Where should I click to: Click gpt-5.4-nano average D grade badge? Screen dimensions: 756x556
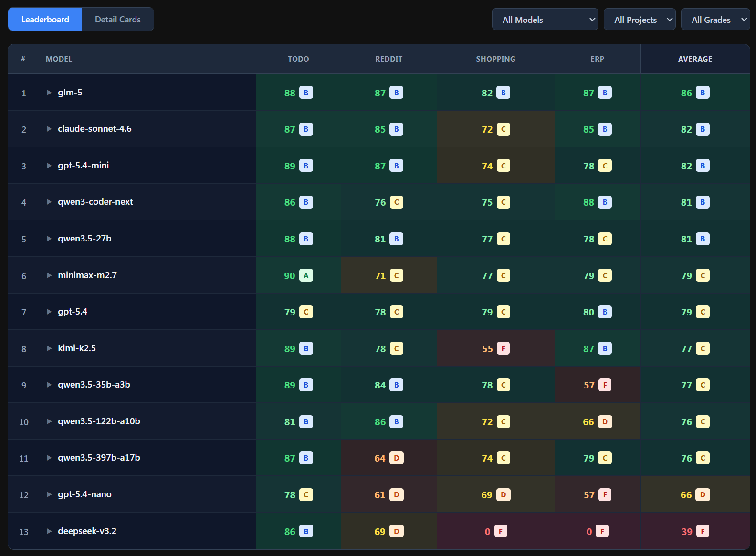[x=703, y=495]
